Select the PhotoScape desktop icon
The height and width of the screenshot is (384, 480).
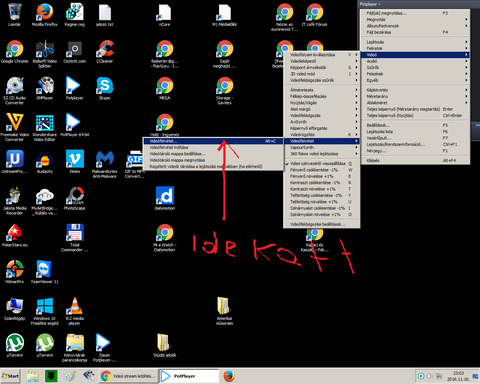[x=74, y=198]
